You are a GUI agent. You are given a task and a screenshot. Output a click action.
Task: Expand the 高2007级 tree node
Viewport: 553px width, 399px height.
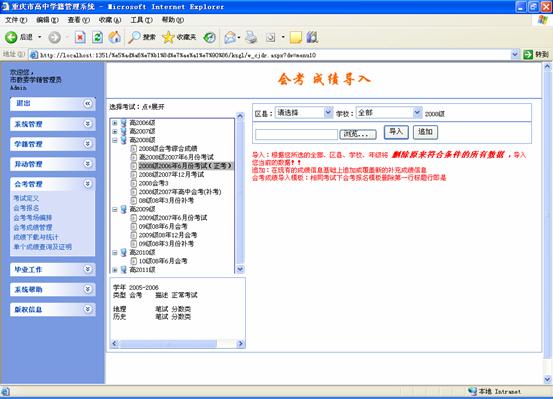(x=115, y=132)
